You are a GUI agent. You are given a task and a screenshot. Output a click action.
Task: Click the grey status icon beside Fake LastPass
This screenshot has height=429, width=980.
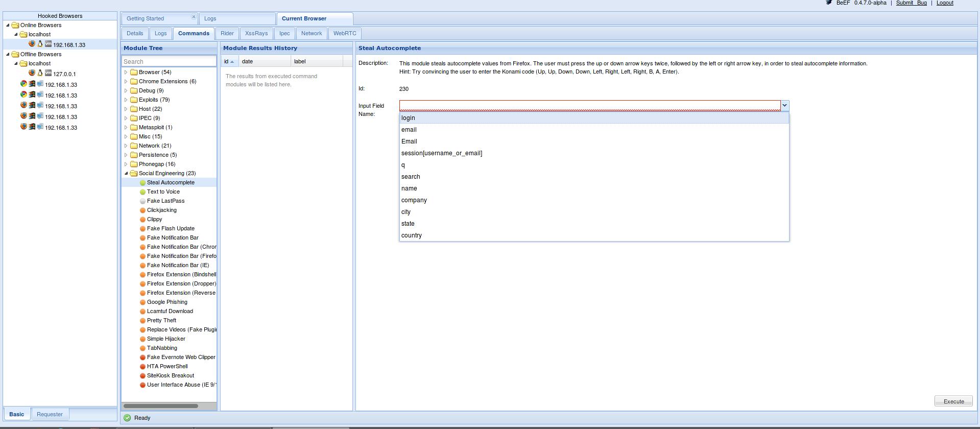click(x=142, y=201)
